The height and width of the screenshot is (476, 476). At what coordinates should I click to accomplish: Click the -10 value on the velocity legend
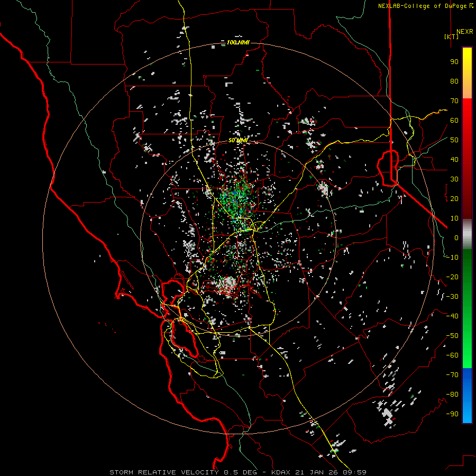point(452,258)
